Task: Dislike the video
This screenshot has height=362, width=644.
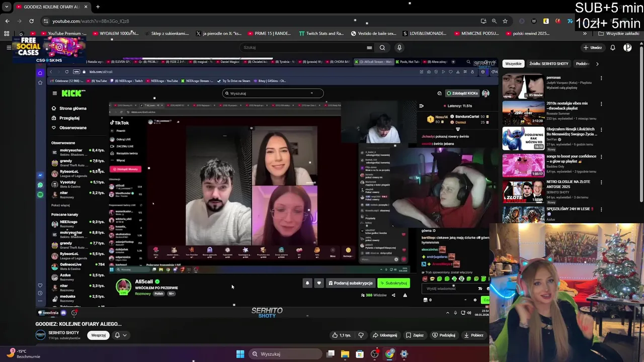Action: click(x=361, y=335)
